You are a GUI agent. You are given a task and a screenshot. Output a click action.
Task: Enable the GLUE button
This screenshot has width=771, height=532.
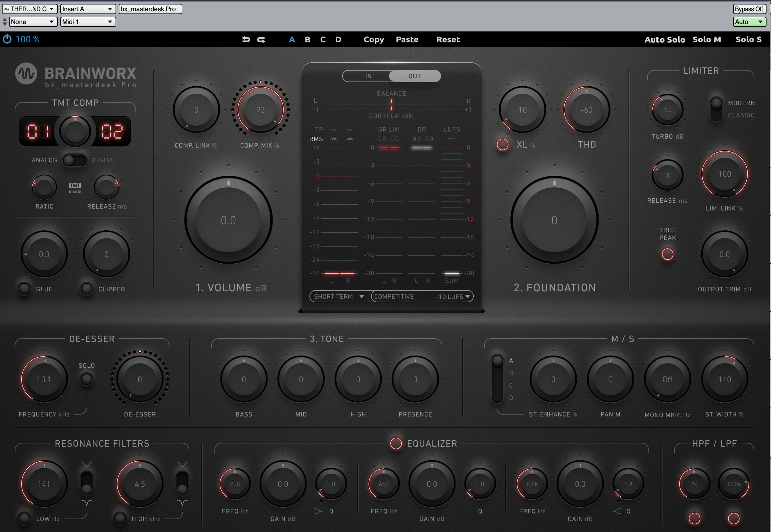pos(24,289)
